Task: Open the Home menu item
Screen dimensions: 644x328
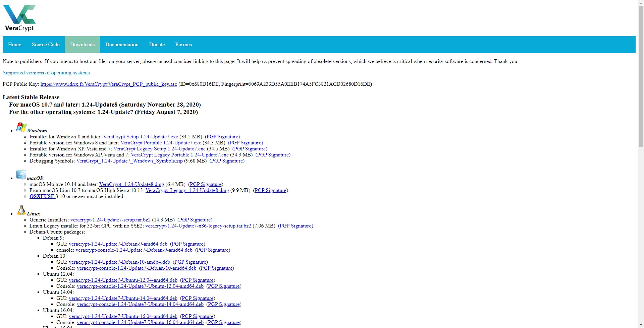Action: [x=15, y=45]
